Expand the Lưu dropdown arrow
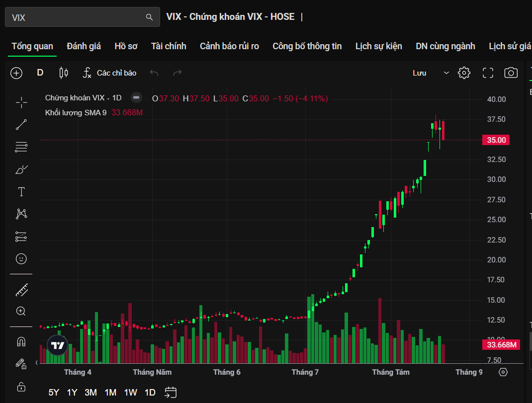Image resolution: width=532 pixels, height=403 pixels. coord(446,73)
